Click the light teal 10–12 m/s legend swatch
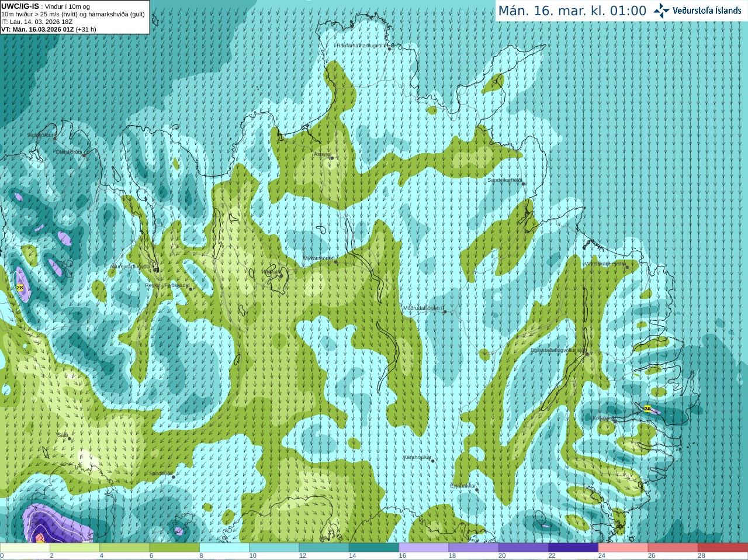 (x=274, y=548)
